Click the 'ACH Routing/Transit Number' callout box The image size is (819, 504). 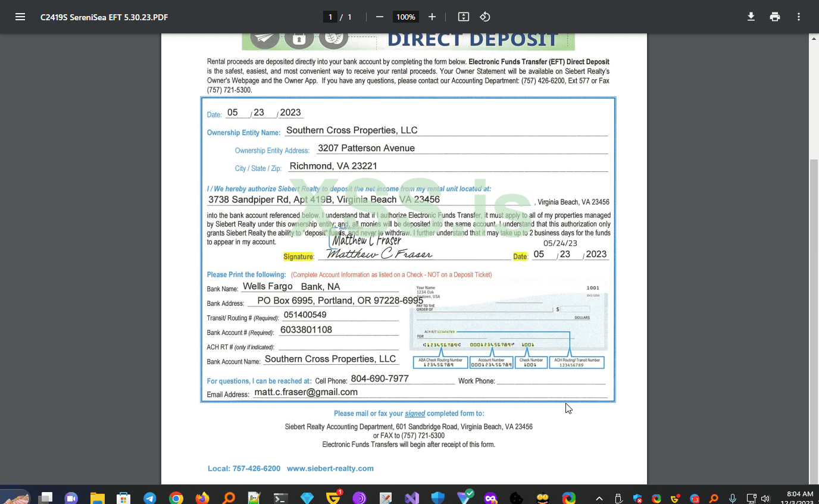pos(577,362)
